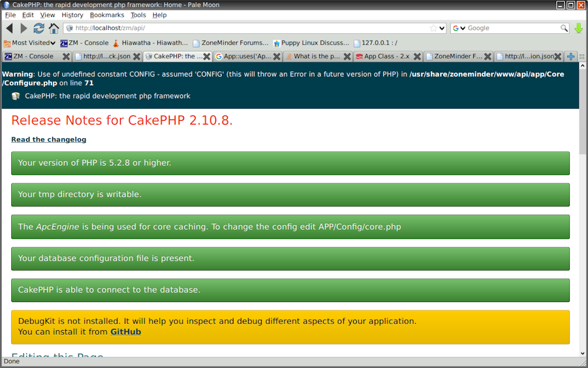Viewport: 588px width, 368px height.
Task: Switch to the App::uses tab
Action: (244, 56)
